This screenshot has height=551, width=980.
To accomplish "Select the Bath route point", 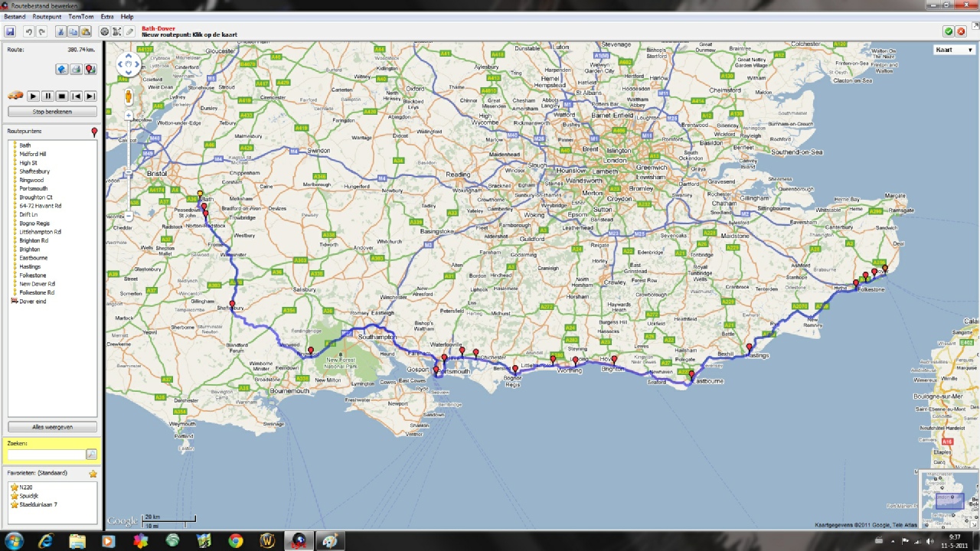I will tap(25, 145).
